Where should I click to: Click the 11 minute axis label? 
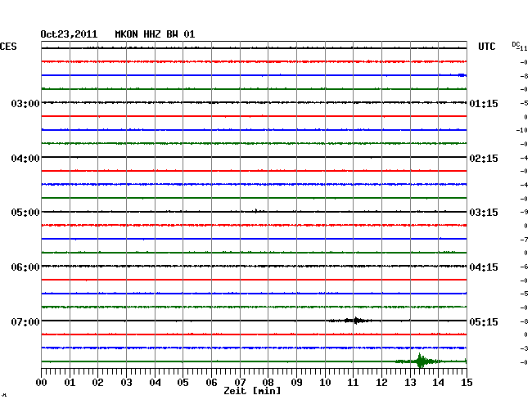[x=353, y=382]
